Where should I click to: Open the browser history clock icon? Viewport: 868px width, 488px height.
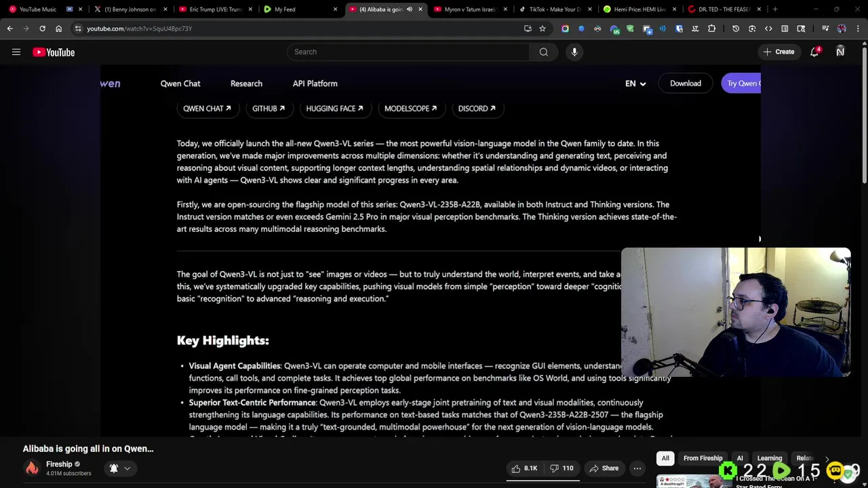736,28
